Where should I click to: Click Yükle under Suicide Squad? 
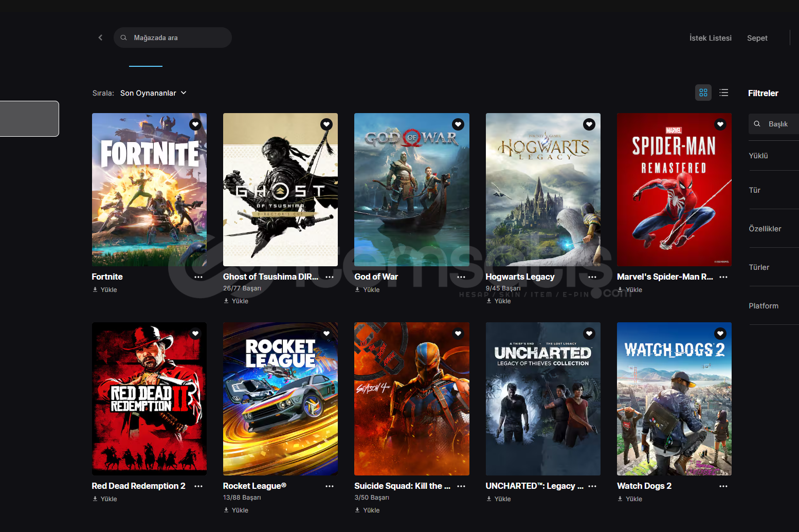[x=367, y=510]
